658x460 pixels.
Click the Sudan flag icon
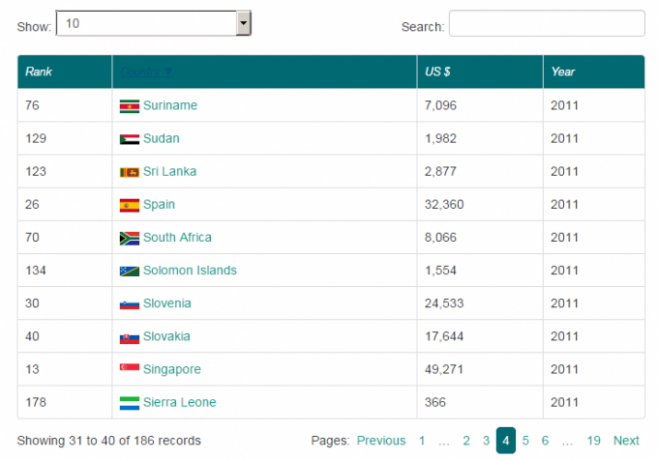coord(129,139)
